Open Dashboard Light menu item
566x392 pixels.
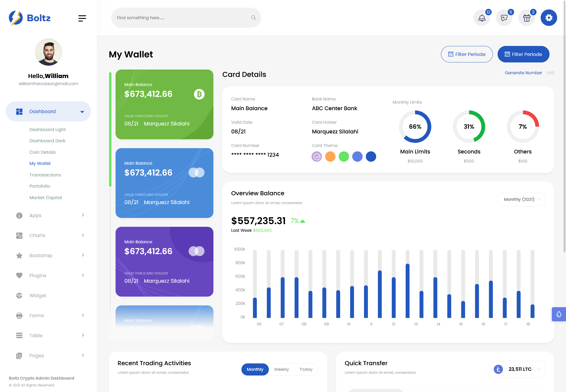47,130
